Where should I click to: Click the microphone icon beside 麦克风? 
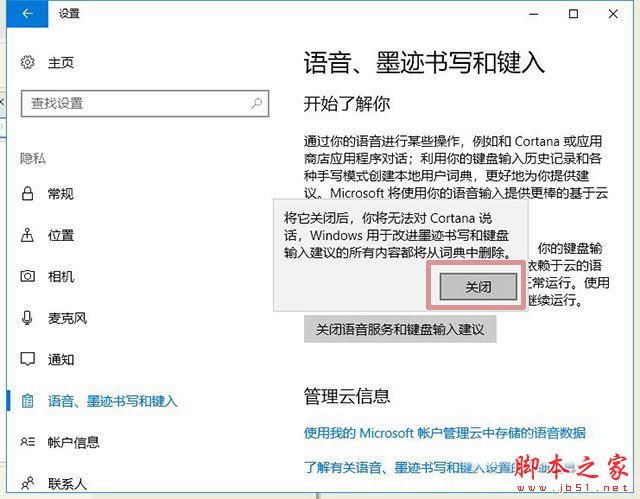point(27,318)
